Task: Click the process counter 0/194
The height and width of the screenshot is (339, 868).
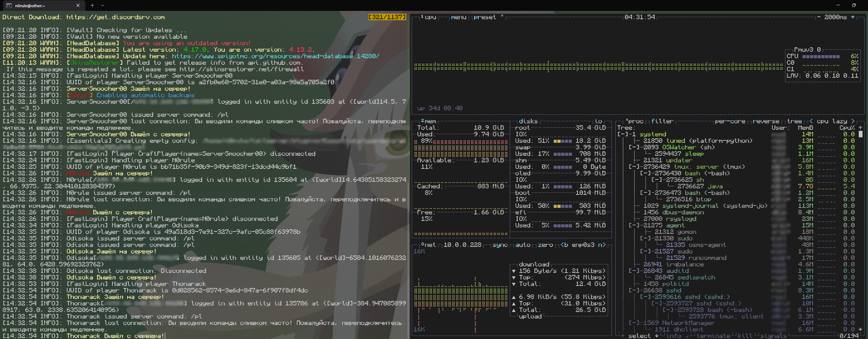Action: [x=849, y=336]
